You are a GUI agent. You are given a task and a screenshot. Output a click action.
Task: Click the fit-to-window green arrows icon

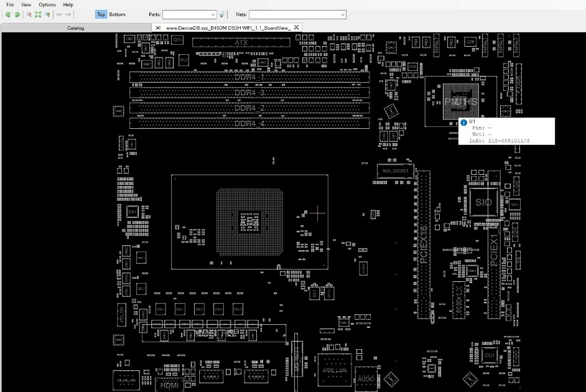pyautogui.click(x=38, y=14)
